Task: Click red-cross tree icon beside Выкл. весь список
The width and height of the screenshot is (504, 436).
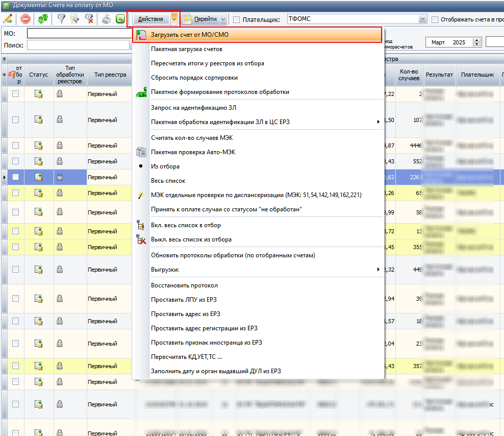Action: click(x=141, y=239)
